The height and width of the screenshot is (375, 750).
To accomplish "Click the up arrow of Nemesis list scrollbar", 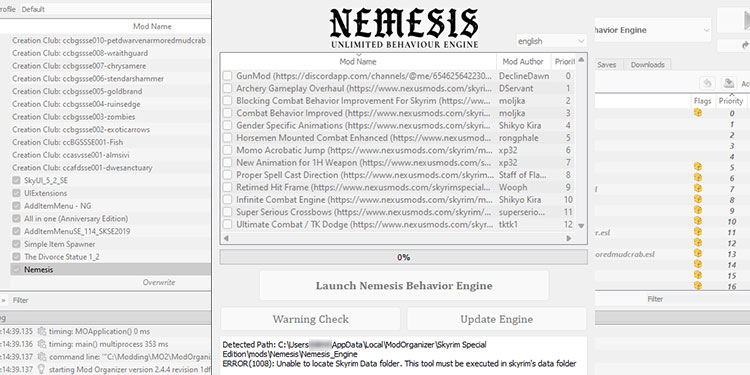I will click(x=581, y=60).
